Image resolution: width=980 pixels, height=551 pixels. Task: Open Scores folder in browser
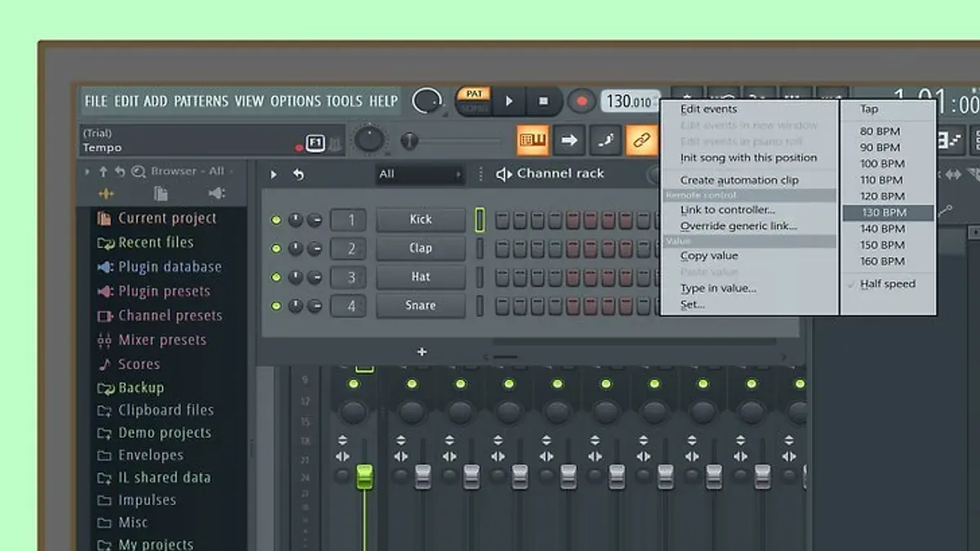[129, 364]
